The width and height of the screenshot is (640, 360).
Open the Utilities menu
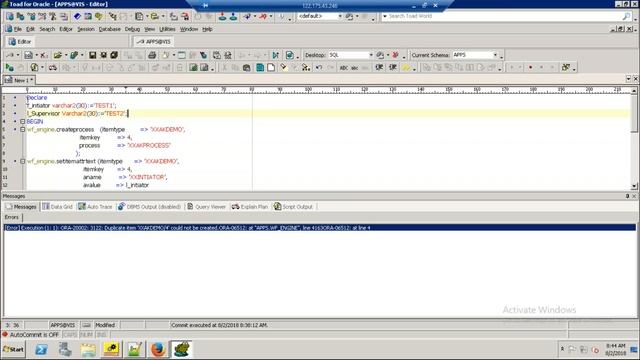click(x=167, y=29)
